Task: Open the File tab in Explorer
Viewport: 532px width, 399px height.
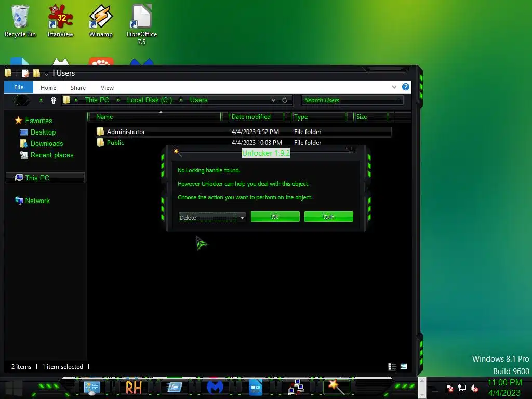Action: (19, 87)
